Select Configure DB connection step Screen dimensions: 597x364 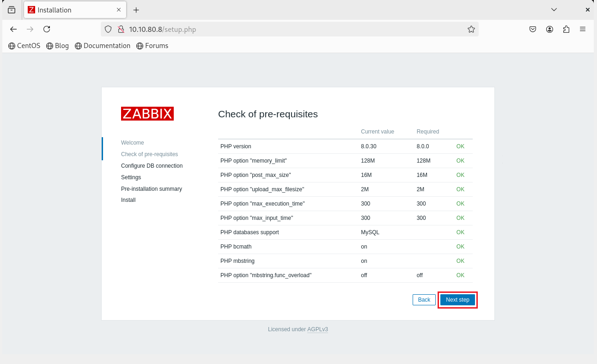[x=152, y=166]
